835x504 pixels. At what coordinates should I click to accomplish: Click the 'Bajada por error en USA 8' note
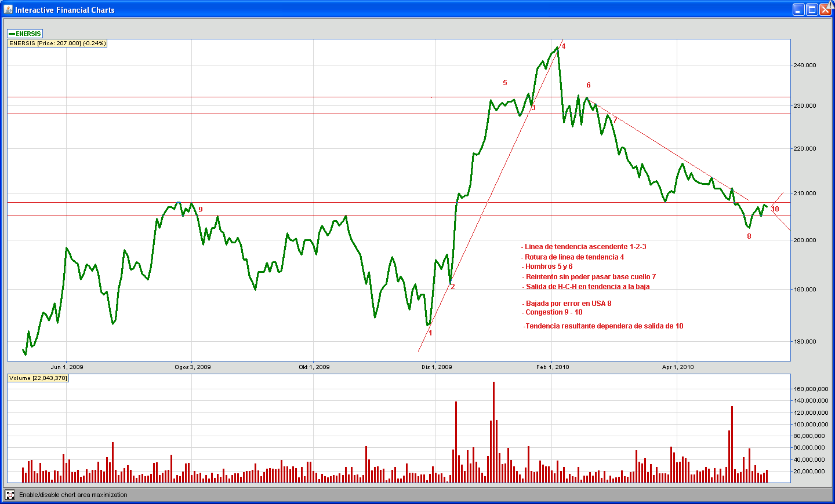coord(567,304)
